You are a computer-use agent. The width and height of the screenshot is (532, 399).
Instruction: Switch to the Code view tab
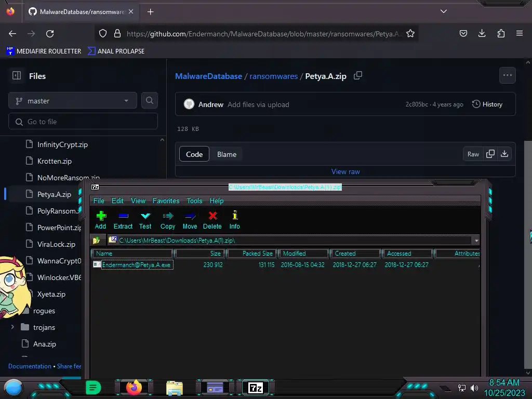point(194,154)
